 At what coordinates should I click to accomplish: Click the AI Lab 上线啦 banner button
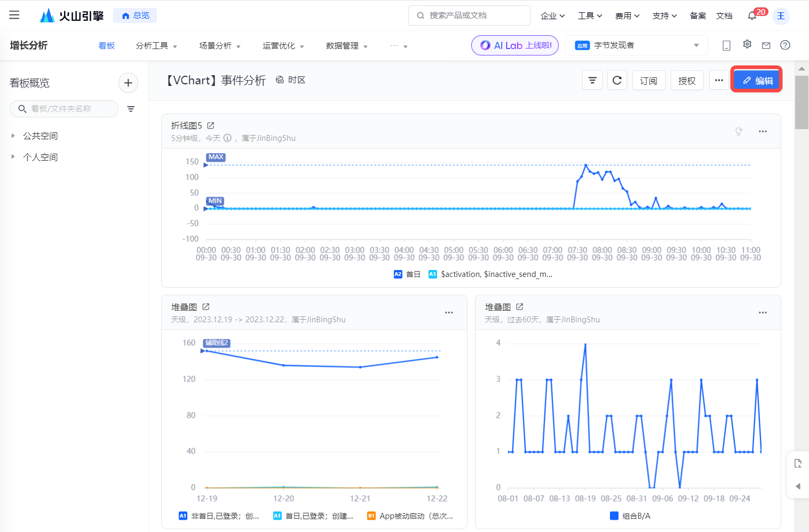[x=515, y=45]
